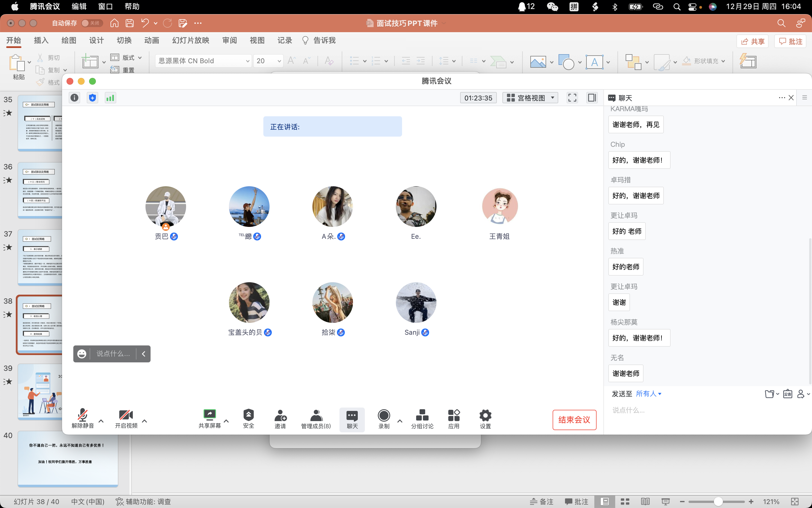Click the 批注 button at top right

click(790, 41)
